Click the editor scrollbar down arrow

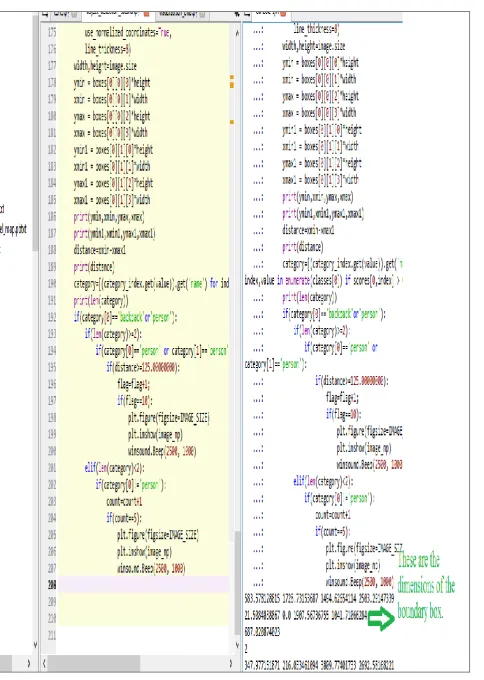pyautogui.click(x=237, y=645)
